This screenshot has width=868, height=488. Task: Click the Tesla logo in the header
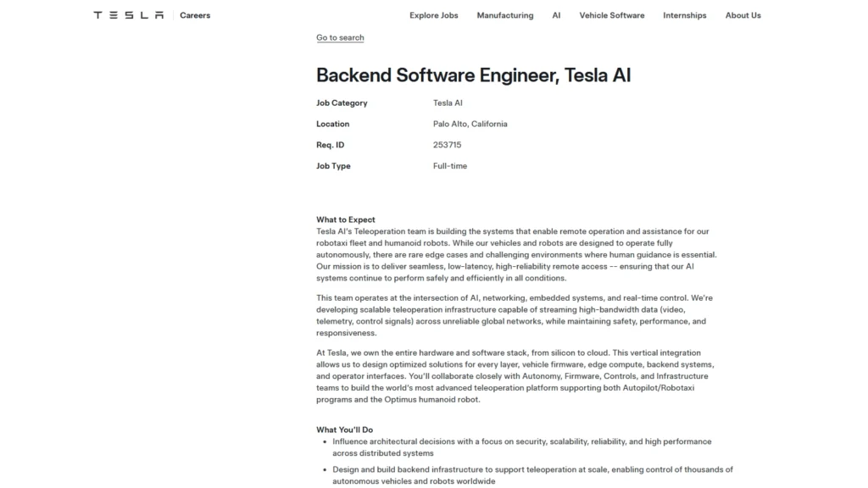coord(128,15)
